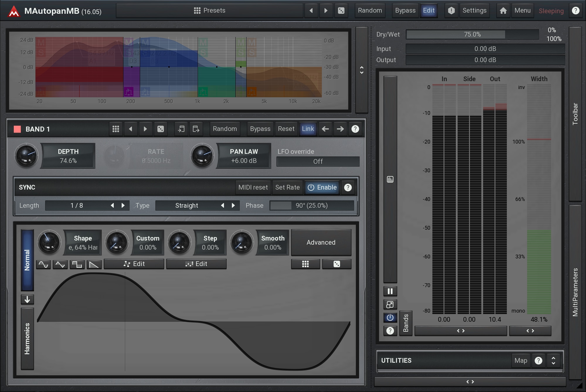Screen dimensions: 586x392
Task: Select next Band 1 preset
Action: pos(145,129)
